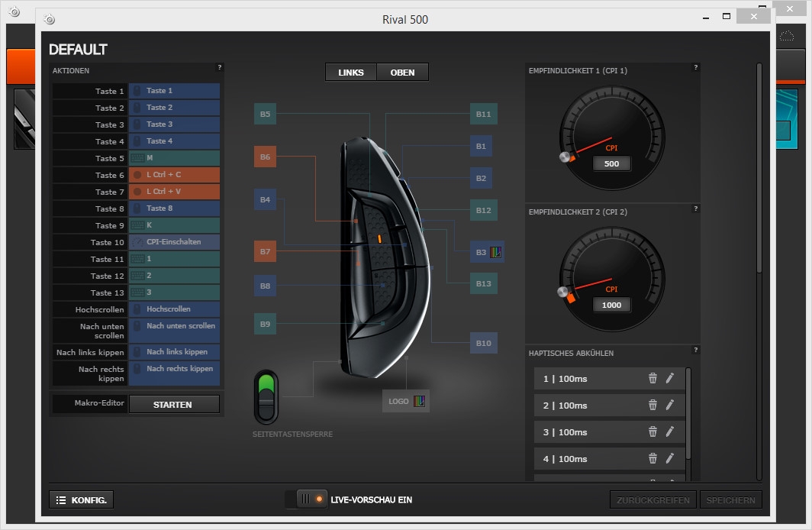
Task: Select the B6 button label on mouse diagram
Action: 265,157
